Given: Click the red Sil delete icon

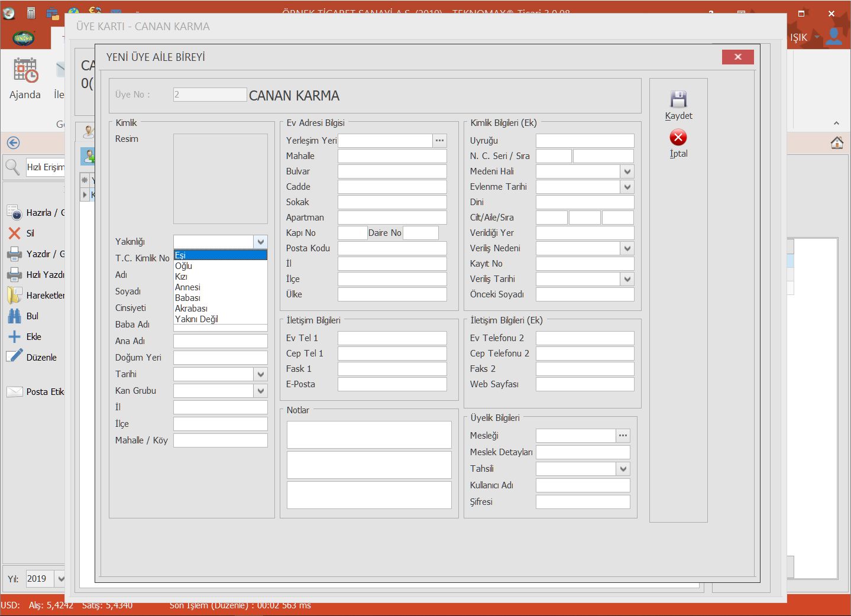Looking at the screenshot, I should click(x=14, y=234).
